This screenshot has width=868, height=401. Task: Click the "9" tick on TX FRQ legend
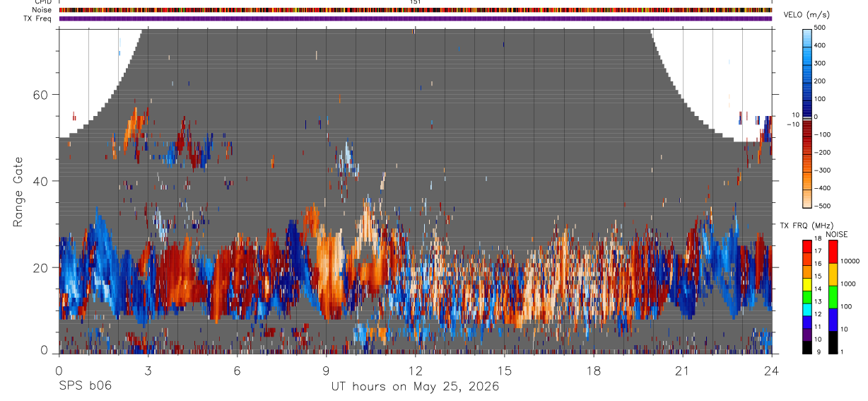click(x=817, y=352)
